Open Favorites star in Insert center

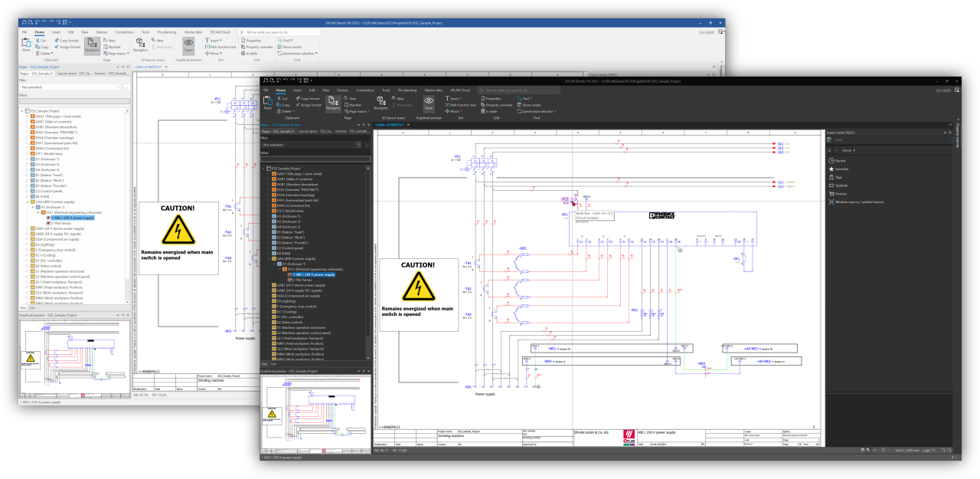coord(831,169)
